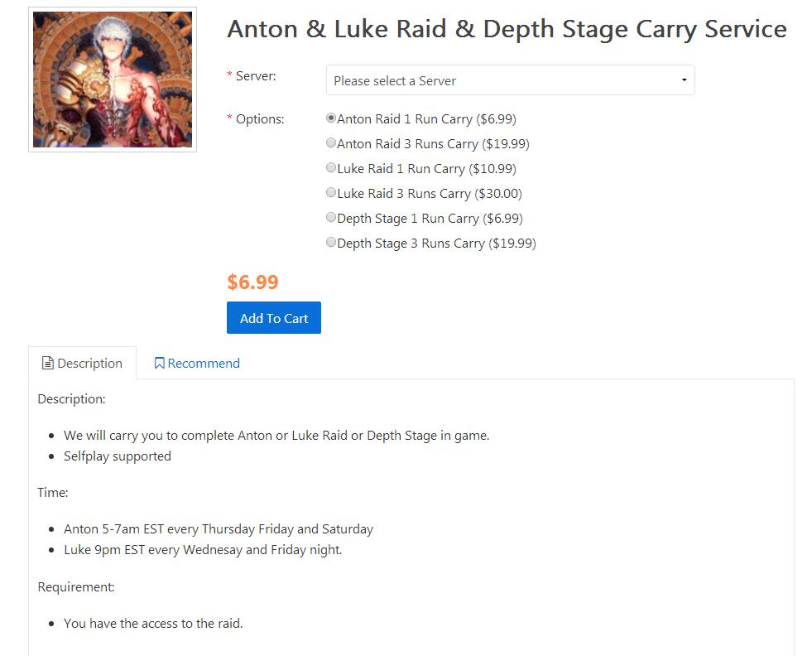Click the document icon on Description tab

pos(48,364)
